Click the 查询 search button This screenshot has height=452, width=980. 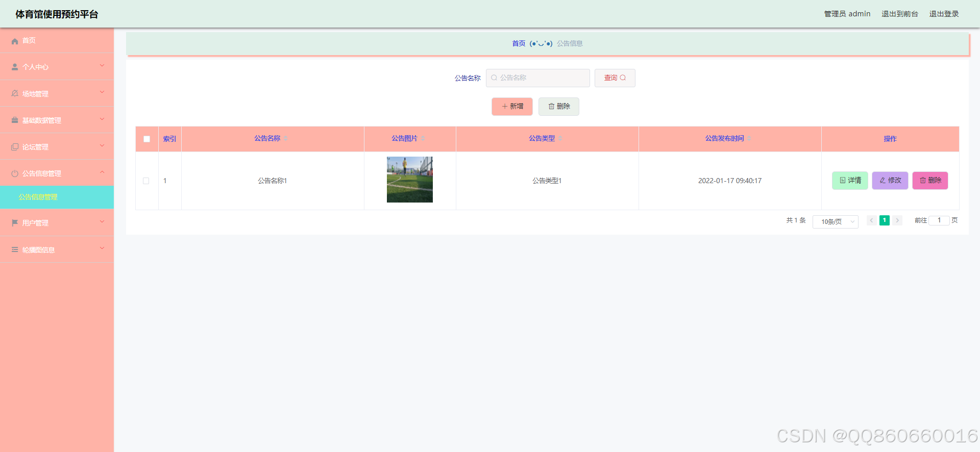[615, 78]
